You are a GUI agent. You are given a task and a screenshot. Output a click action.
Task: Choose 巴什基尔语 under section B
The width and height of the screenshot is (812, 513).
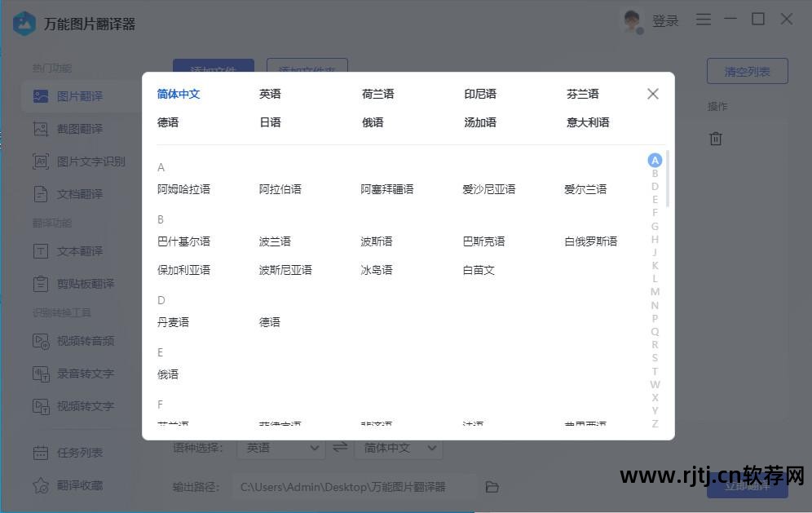pos(183,241)
